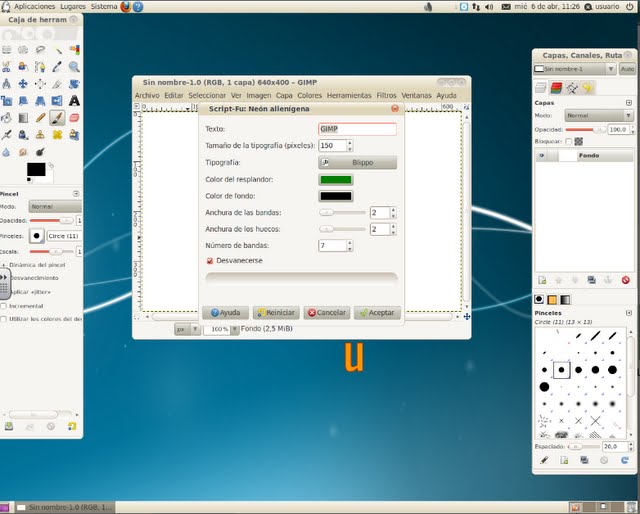Viewport: 640px width, 514px height.
Task: Select the Pencil tool
Action: point(40,118)
